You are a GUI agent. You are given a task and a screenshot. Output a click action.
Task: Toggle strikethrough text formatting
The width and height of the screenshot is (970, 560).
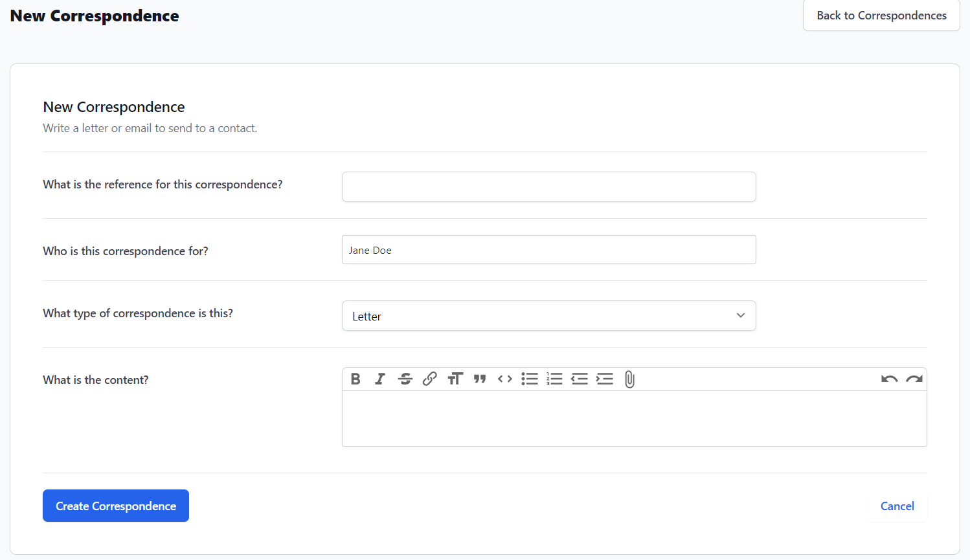[x=405, y=379]
